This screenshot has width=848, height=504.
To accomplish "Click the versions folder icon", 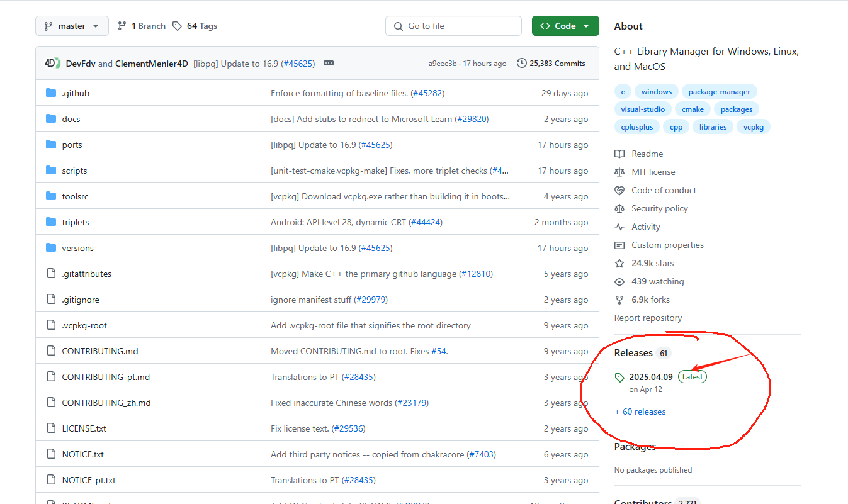I will click(51, 248).
